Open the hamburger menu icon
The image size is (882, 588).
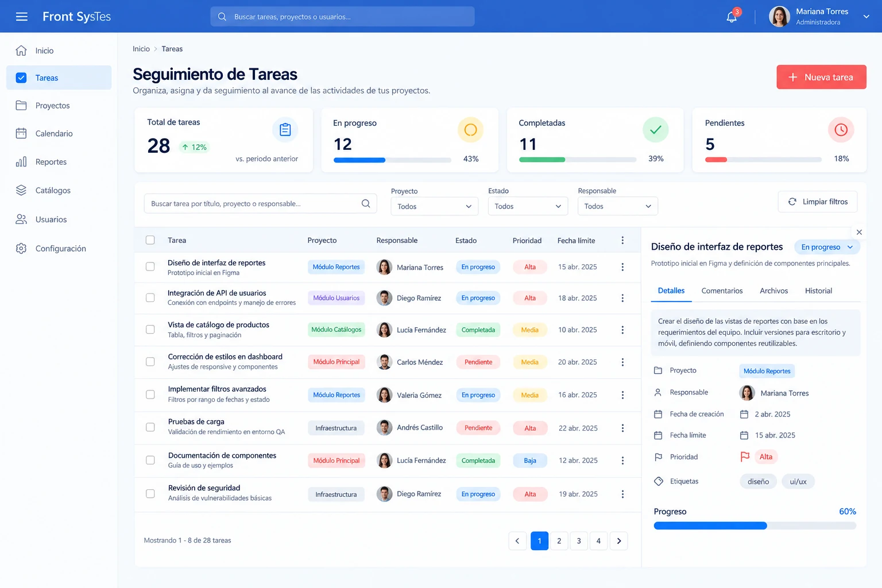point(22,17)
